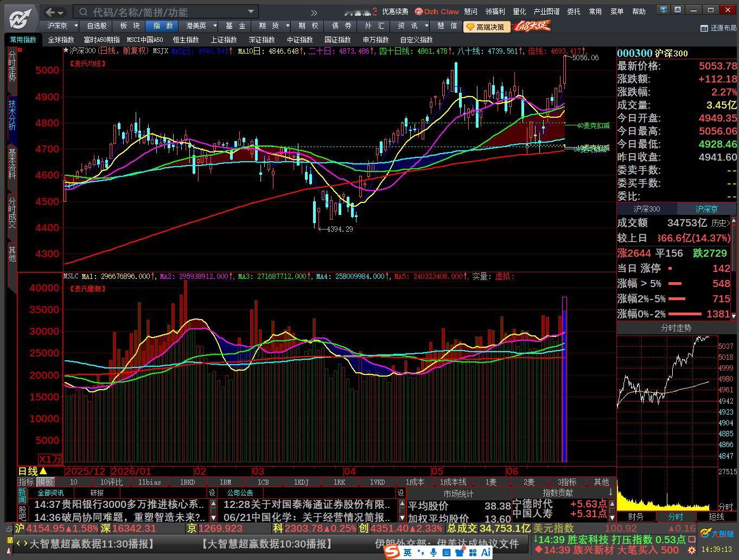This screenshot has width=739, height=560.
Task: Click the down arrow of market stats scrollbar
Action: [x=734, y=316]
